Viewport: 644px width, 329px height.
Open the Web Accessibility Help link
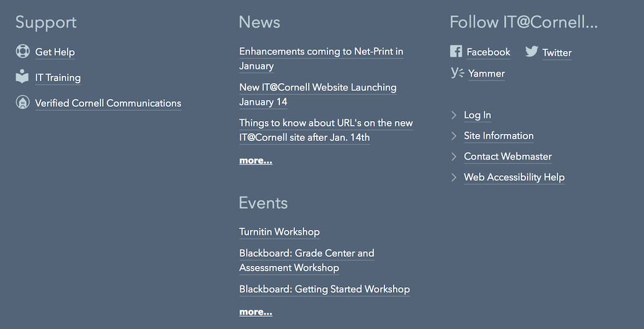click(x=514, y=178)
